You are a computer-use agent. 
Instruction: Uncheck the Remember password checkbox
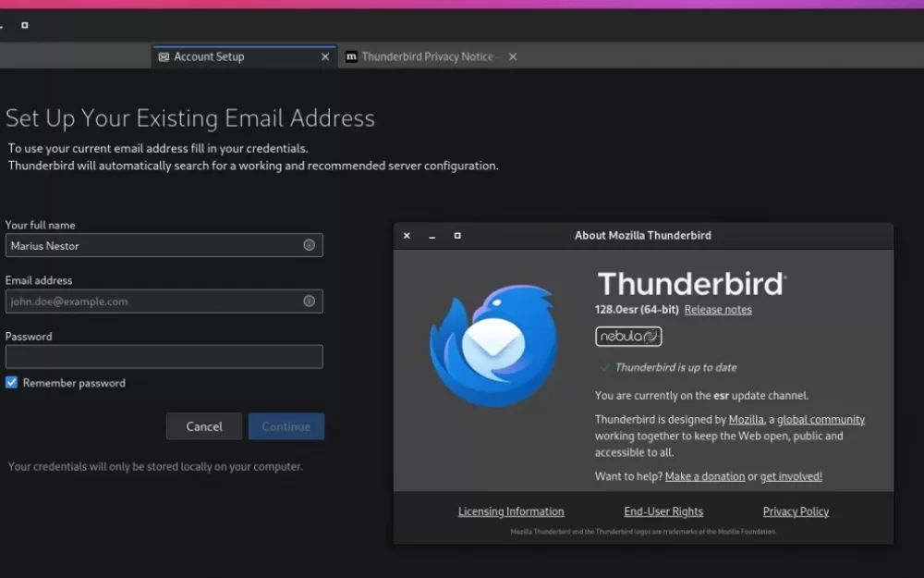click(10, 382)
